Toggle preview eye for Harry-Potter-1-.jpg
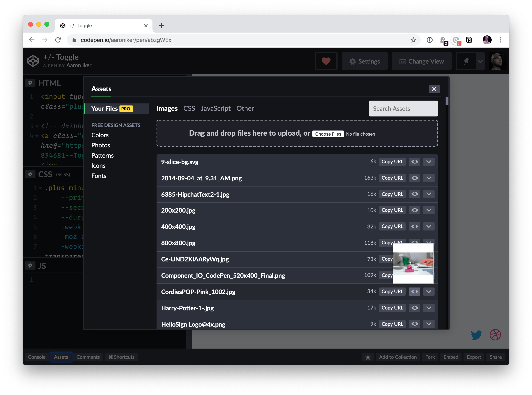532x395 pixels. pos(415,308)
